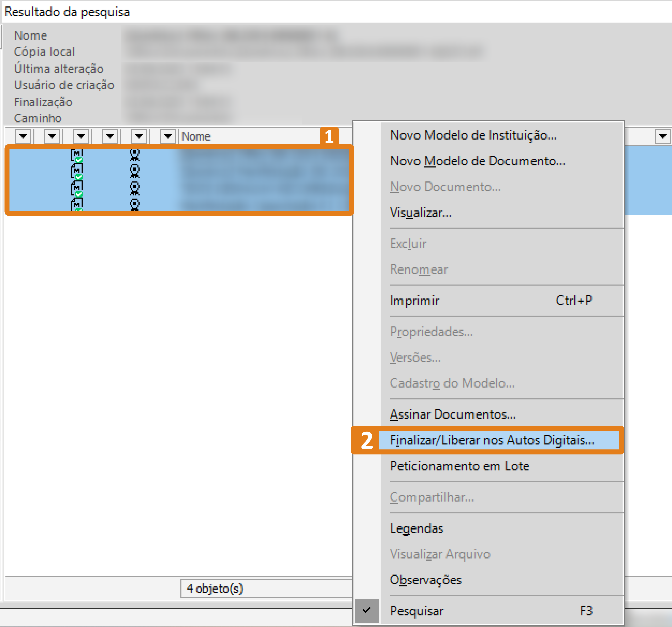Choose Imprimir from the context menu
Screen dimensions: 672x627
pyautogui.click(x=415, y=301)
